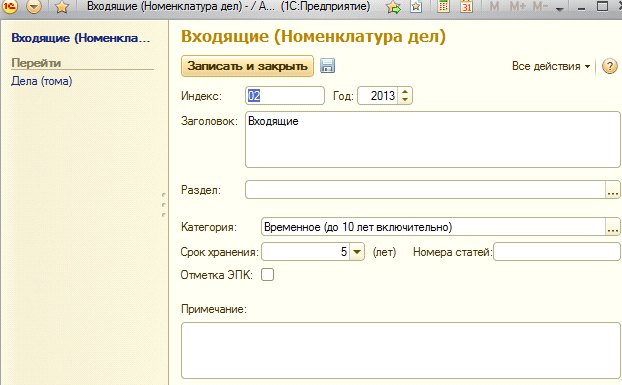Click the favorites star icon in title bar

pyautogui.click(x=61, y=7)
